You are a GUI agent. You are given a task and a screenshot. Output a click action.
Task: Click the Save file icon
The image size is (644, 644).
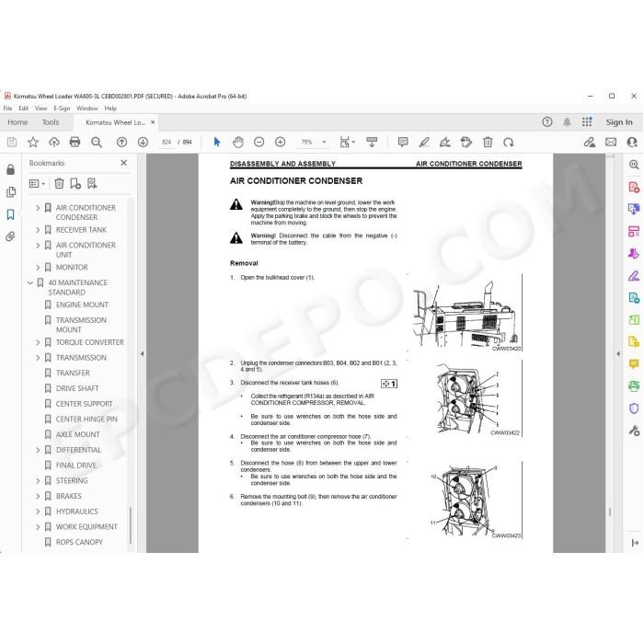12,142
